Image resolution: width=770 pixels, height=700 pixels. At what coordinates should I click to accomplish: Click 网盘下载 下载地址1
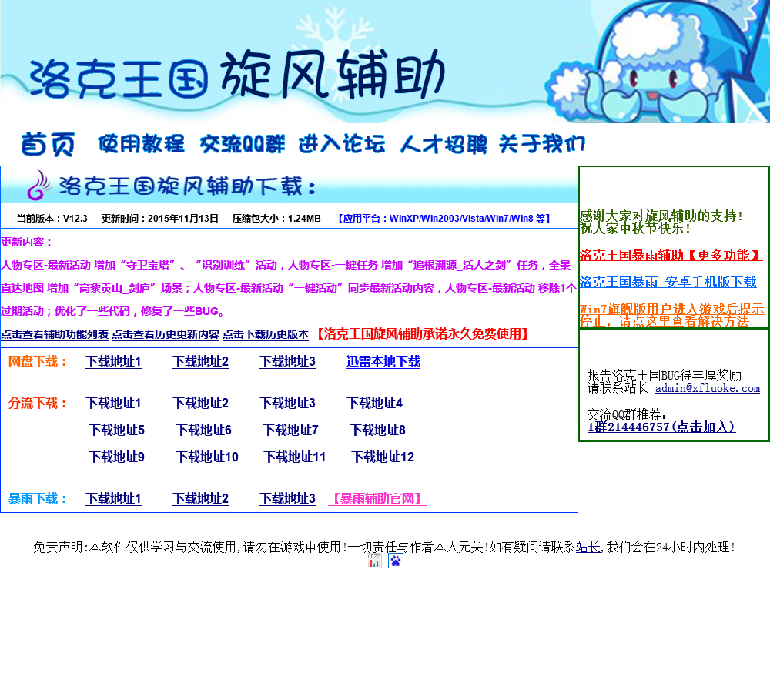[x=113, y=361]
